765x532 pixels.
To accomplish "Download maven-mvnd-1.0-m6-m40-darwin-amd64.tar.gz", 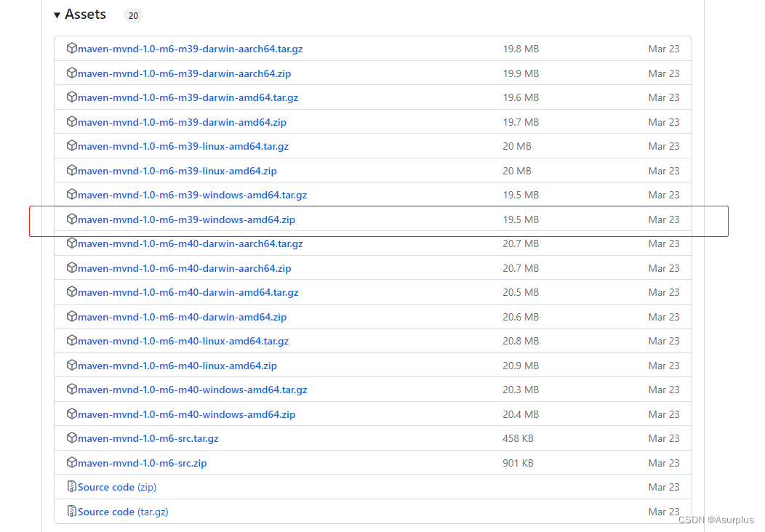I will point(188,292).
